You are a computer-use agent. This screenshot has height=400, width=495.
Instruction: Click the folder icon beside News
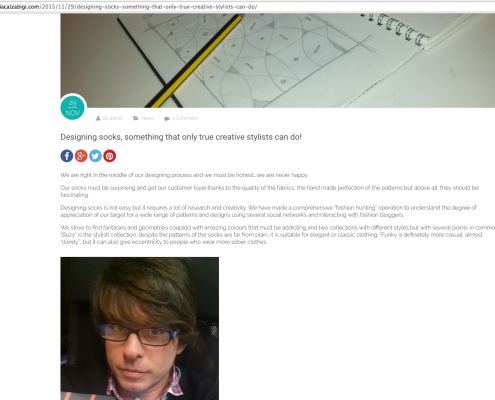[x=136, y=118]
